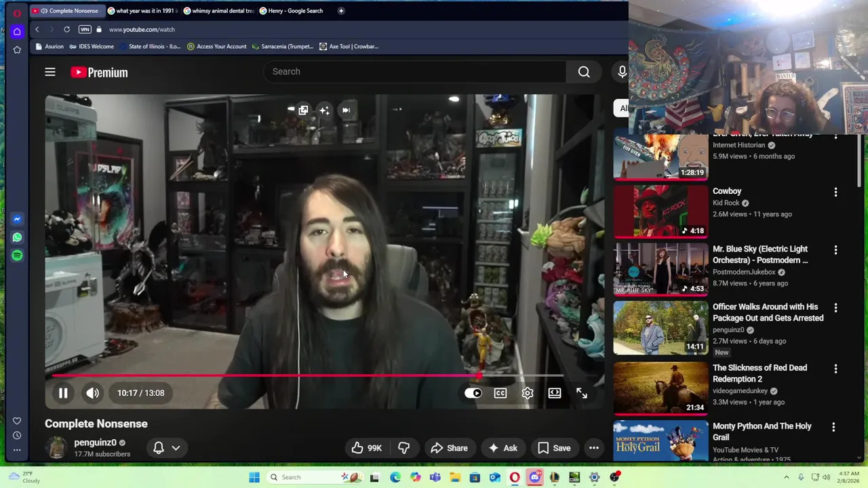Open Opera main menu O logo
This screenshot has width=868, height=488.
coord(17,13)
